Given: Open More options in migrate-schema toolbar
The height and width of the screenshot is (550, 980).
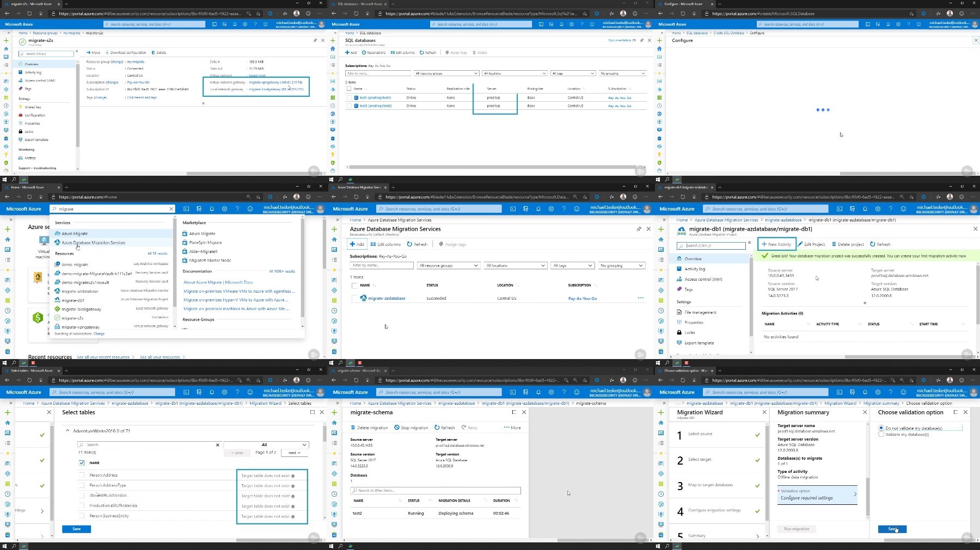Looking at the screenshot, I should (512, 428).
